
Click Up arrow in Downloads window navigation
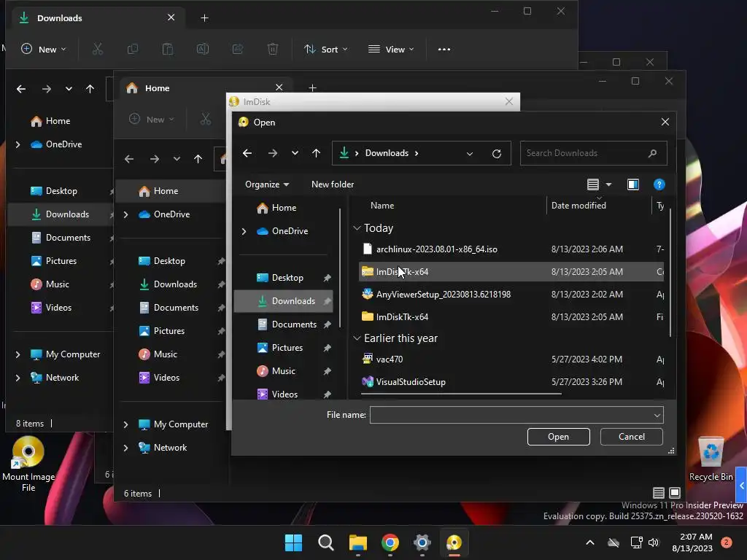tap(90, 89)
